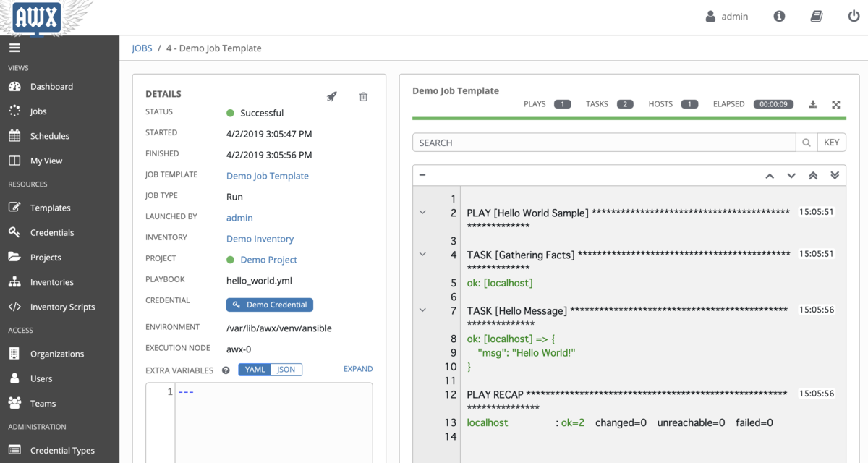Delete job with trash icon
This screenshot has width=868, height=463.
coord(364,96)
